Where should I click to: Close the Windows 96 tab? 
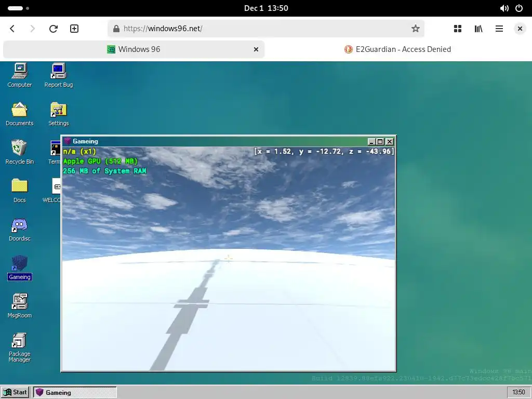click(256, 49)
